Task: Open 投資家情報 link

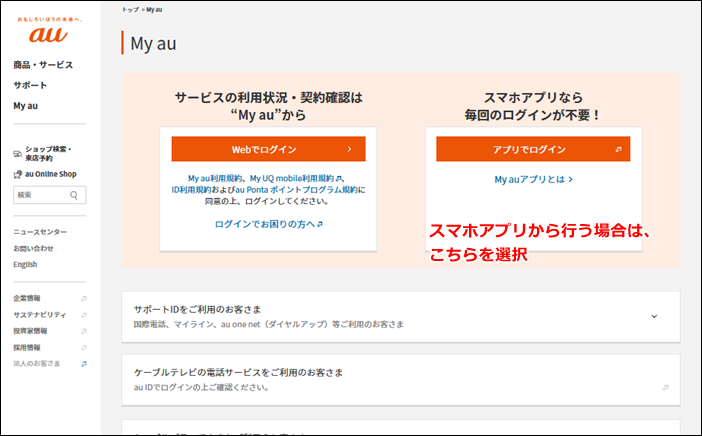Action: tap(30, 331)
